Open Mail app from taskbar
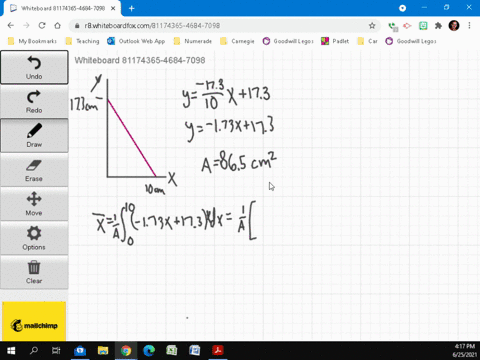This screenshot has height=360, width=480. (80, 351)
